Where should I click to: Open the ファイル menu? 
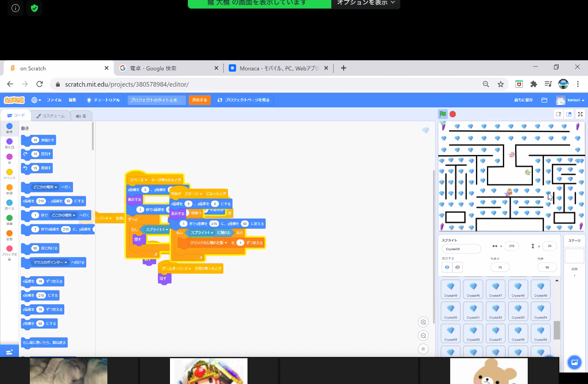(x=54, y=100)
